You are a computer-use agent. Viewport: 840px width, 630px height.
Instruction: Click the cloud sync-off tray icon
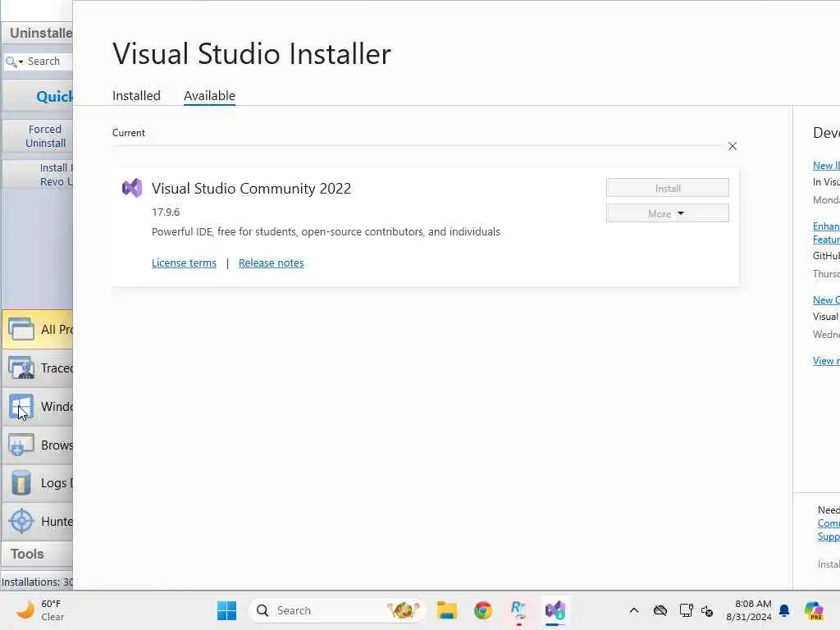[660, 610]
